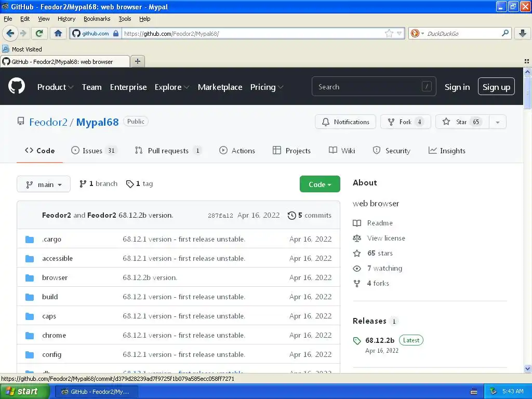532x399 pixels.
Task: Click the padlock site security icon
Action: click(116, 33)
